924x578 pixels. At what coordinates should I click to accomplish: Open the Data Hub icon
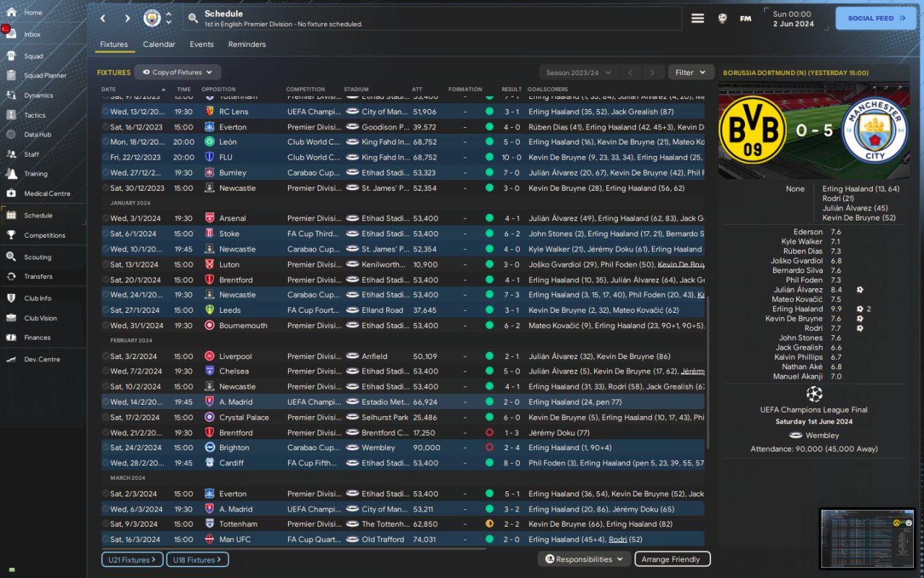pos(11,134)
